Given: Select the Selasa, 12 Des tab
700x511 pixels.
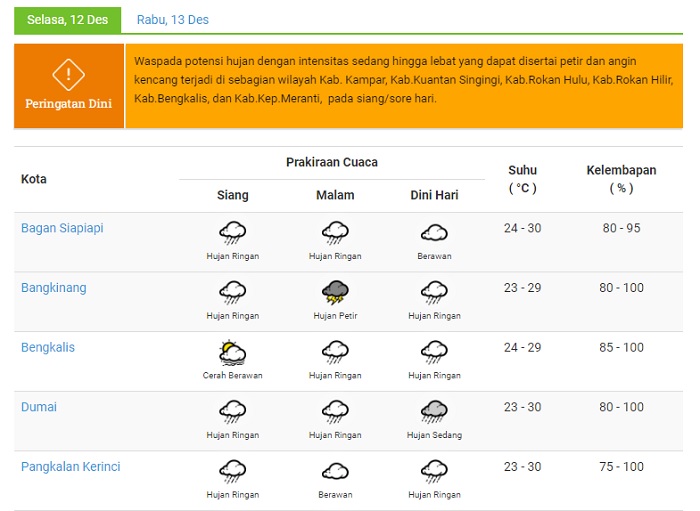Looking at the screenshot, I should click(x=67, y=20).
